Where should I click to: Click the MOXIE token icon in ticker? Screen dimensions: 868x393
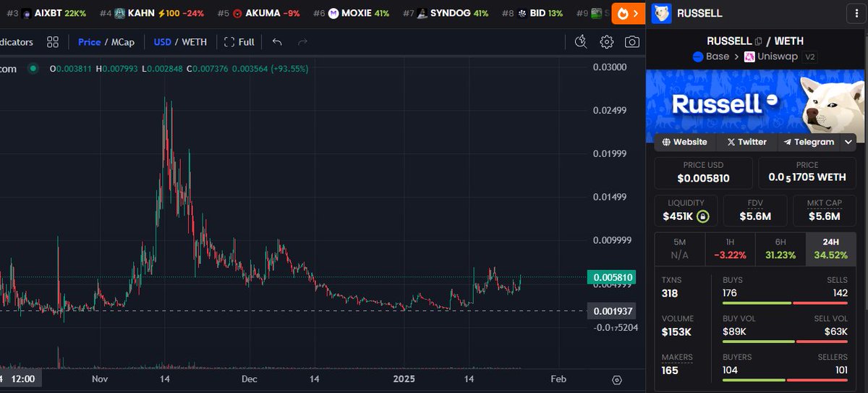[333, 13]
